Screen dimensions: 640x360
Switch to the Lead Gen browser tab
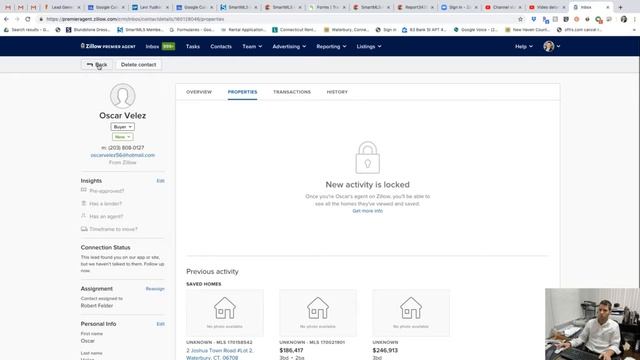62,7
